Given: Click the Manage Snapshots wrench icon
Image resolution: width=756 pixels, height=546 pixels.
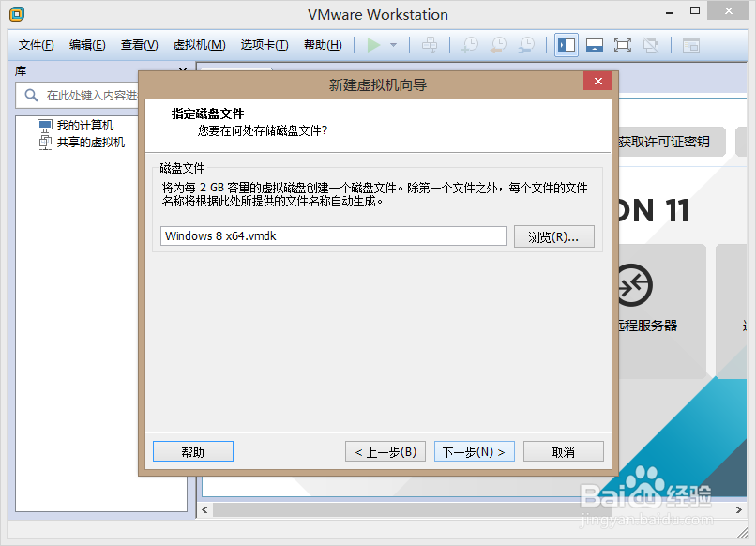Looking at the screenshot, I should [x=527, y=45].
